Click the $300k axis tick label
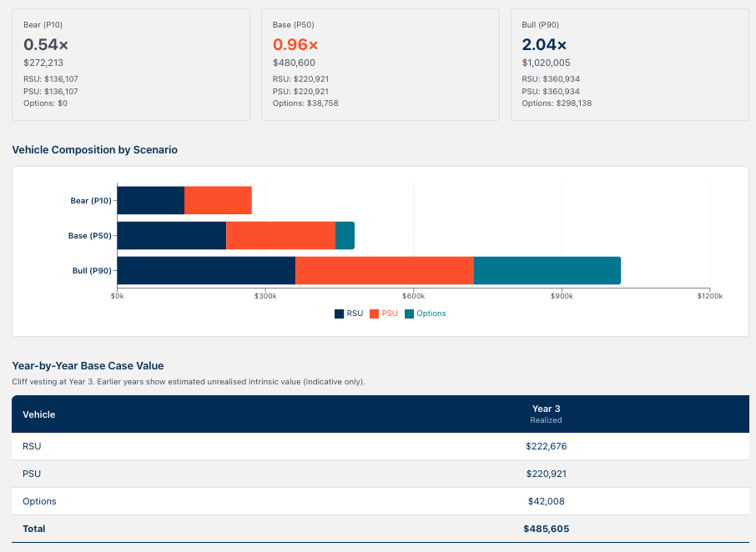756x552 pixels. pyautogui.click(x=265, y=296)
